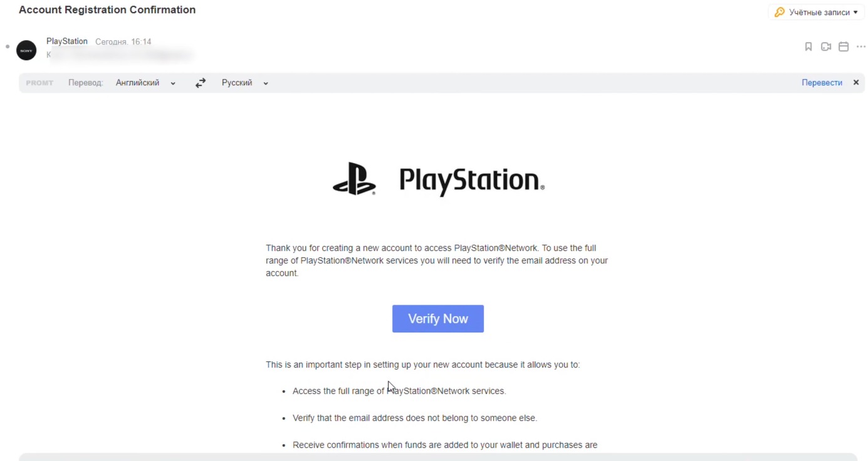Screen dimensions: 868x461
Task: Click the key icon beside Учётные записи
Action: 780,13
